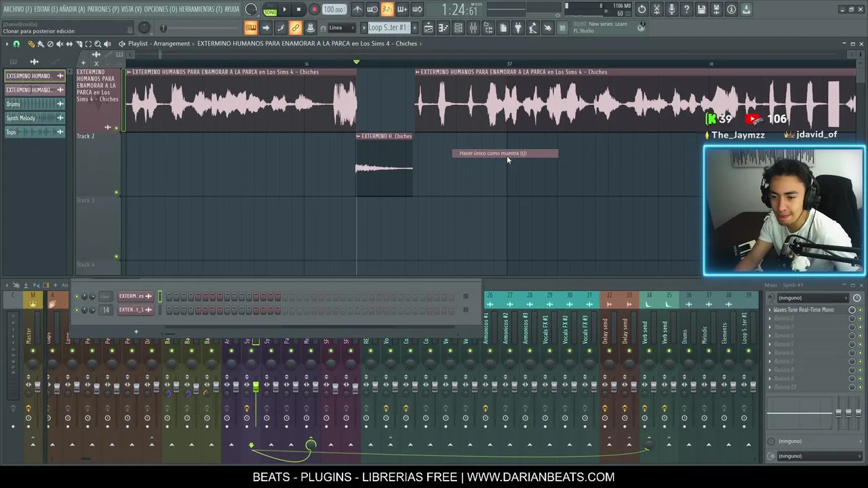Open the help question-mark icon
Image resolution: width=868 pixels, height=488 pixels.
686,9
